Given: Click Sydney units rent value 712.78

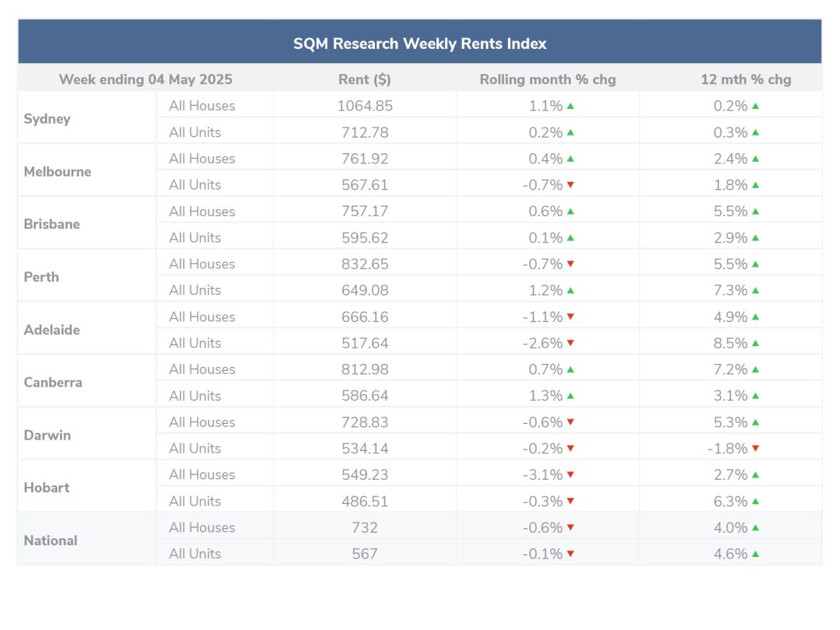Looking at the screenshot, I should 365,132.
